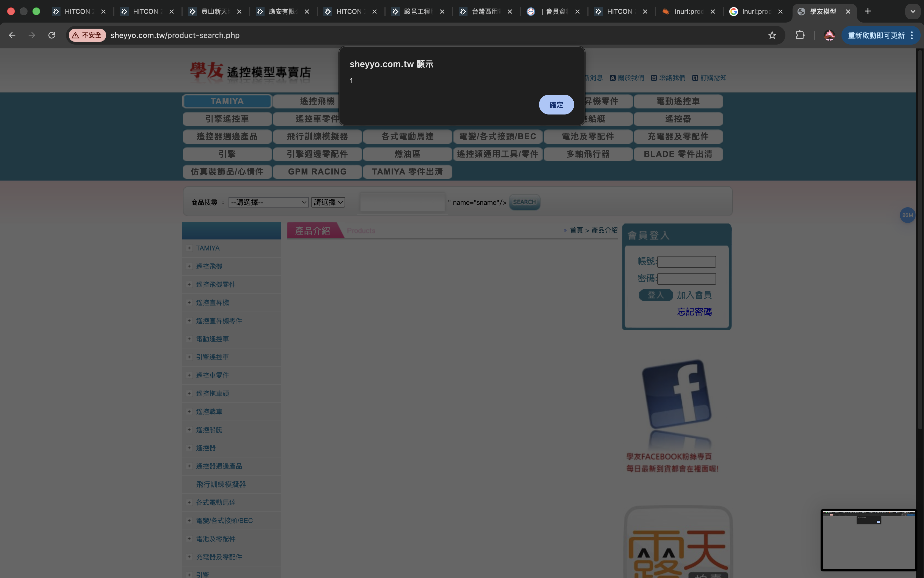Click the 首頁 breadcrumb link
Viewport: 924px width, 578px height.
click(576, 230)
